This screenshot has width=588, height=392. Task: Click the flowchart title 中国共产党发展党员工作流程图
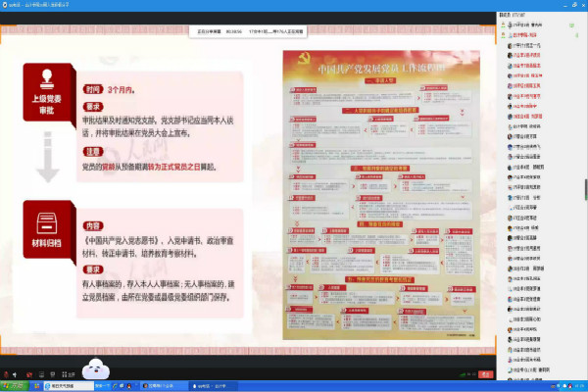click(x=382, y=69)
